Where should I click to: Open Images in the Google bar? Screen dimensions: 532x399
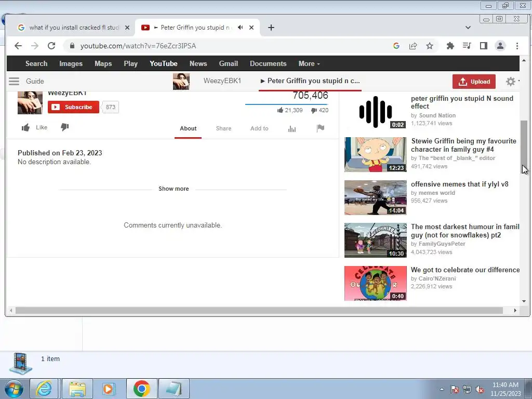[x=71, y=63]
